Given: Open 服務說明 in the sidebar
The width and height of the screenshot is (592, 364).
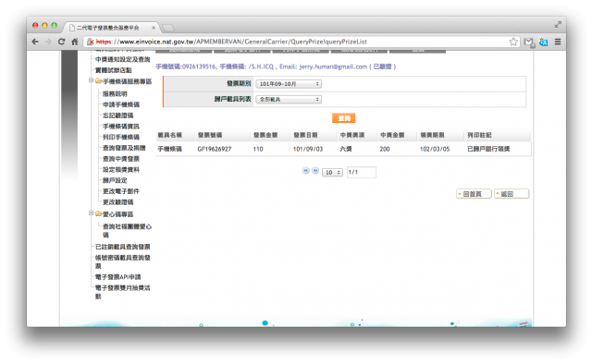Looking at the screenshot, I should coord(115,93).
